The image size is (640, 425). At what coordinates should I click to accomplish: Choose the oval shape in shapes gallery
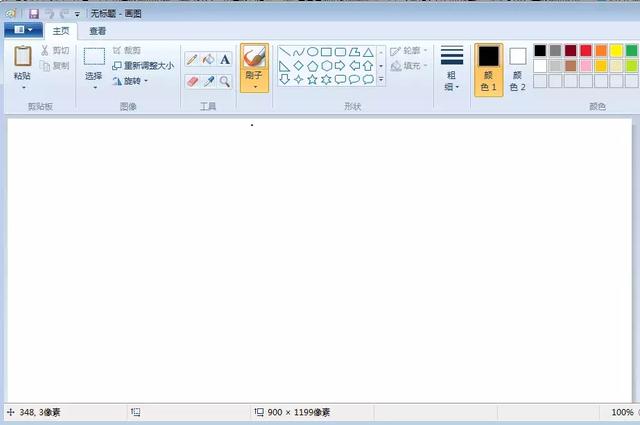pos(312,52)
